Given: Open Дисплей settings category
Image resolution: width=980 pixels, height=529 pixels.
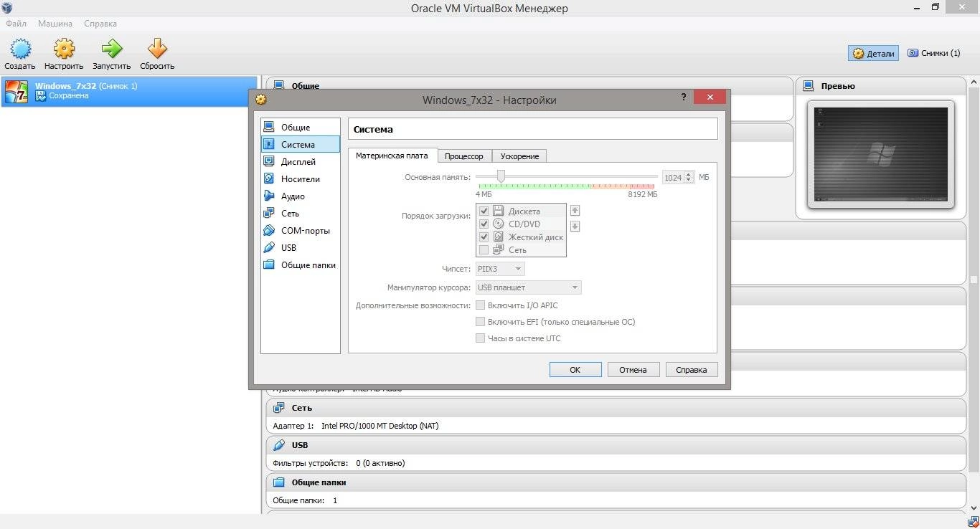Looking at the screenshot, I should pos(301,161).
